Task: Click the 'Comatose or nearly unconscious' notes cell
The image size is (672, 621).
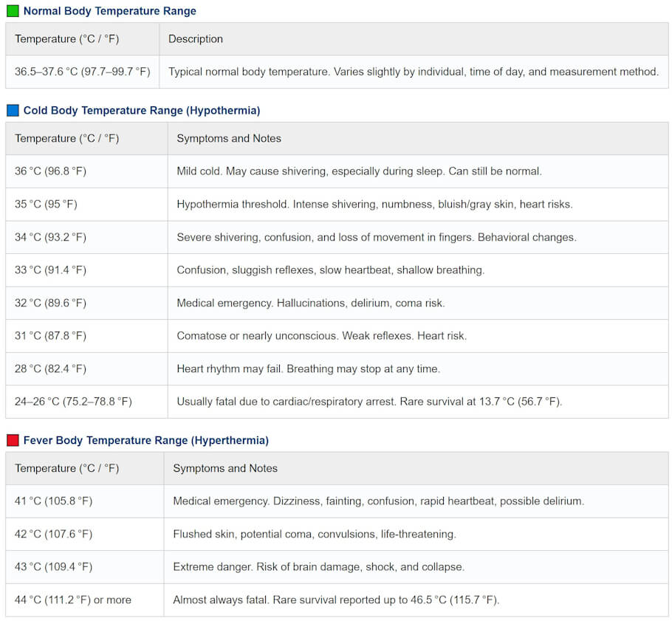Action: (321, 336)
